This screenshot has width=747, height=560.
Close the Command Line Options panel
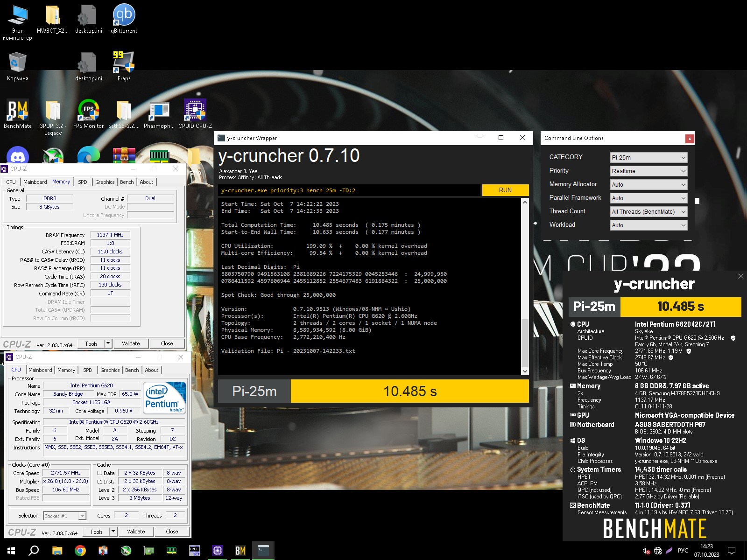[689, 139]
